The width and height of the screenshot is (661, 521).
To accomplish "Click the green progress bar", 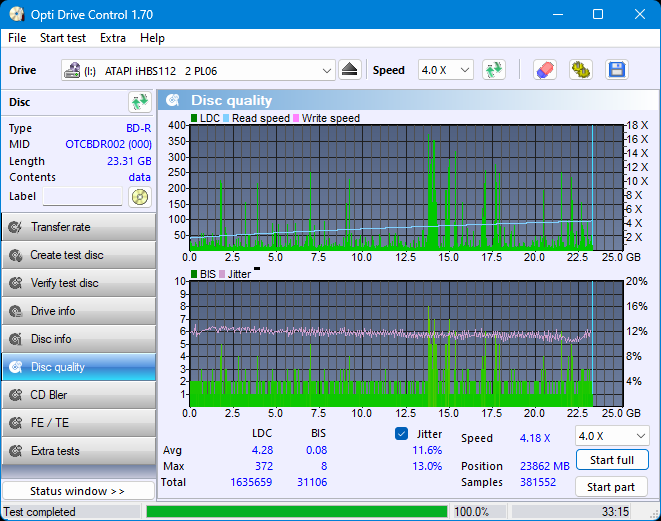I will click(x=296, y=512).
